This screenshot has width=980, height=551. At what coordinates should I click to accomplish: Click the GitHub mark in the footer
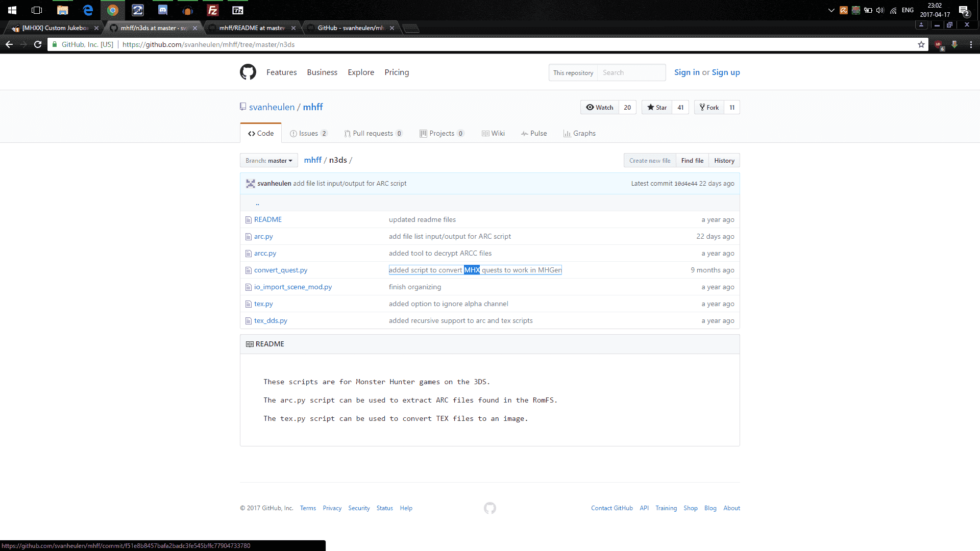(490, 508)
